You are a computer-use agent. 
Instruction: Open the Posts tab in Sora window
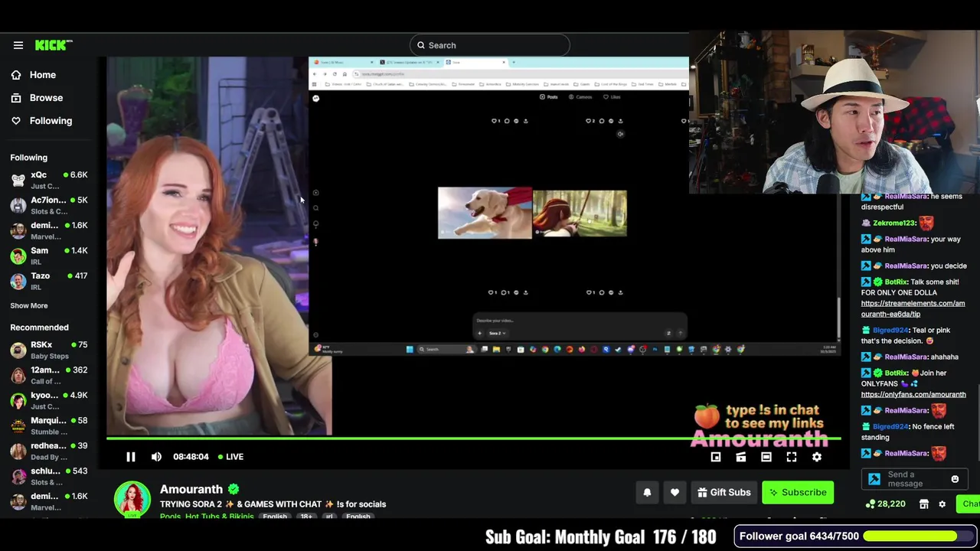click(548, 97)
